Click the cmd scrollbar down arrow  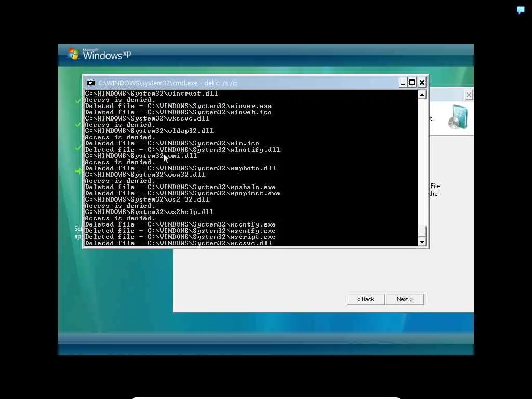[x=422, y=242]
